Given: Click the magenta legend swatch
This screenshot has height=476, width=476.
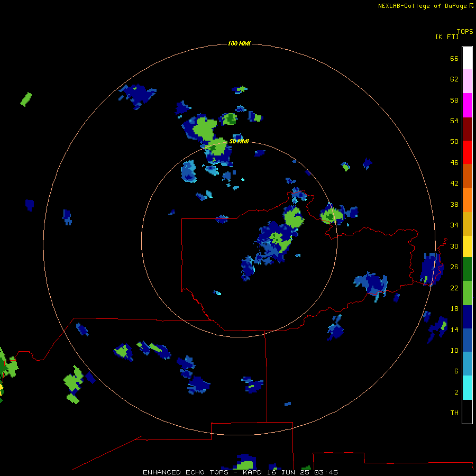Looking at the screenshot, I should point(467,105).
